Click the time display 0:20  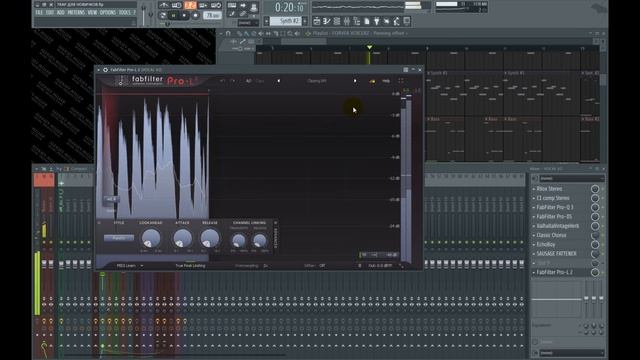(290, 7)
